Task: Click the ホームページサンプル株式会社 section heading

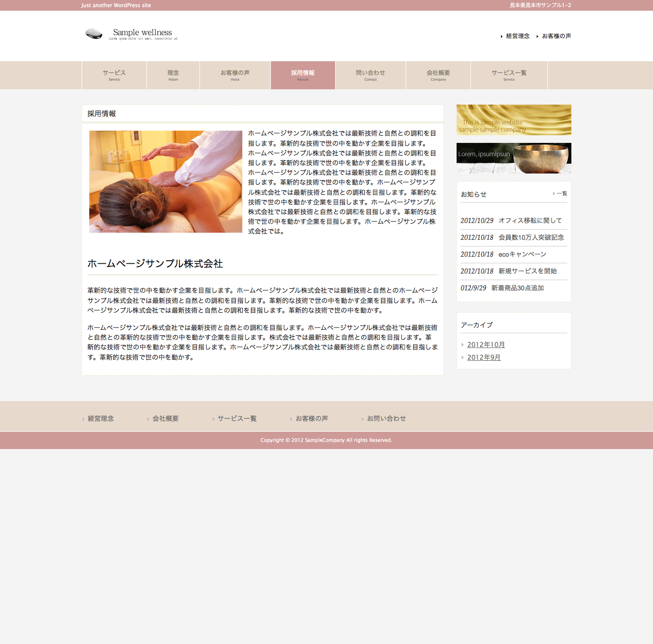Action: (155, 264)
